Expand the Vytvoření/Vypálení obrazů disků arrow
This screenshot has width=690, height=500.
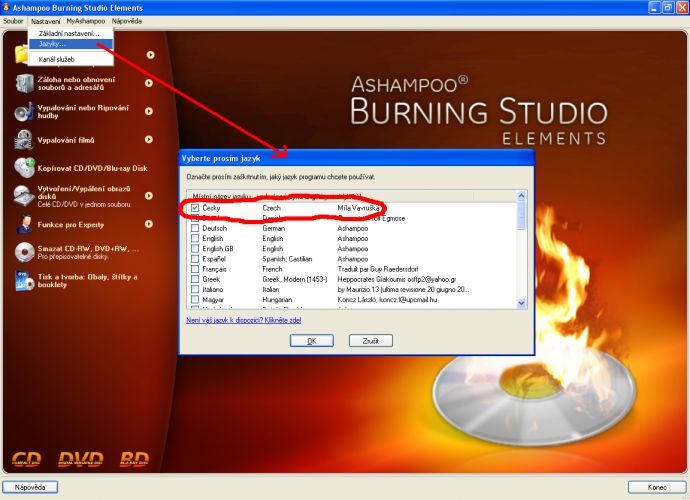[x=149, y=195]
